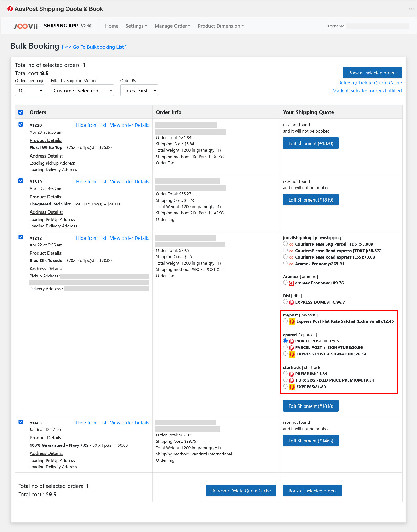Choose the 1,3 & 5KG FIXED PRICE PREMIUM radio
Image resolution: width=417 pixels, height=532 pixels.
(x=285, y=380)
